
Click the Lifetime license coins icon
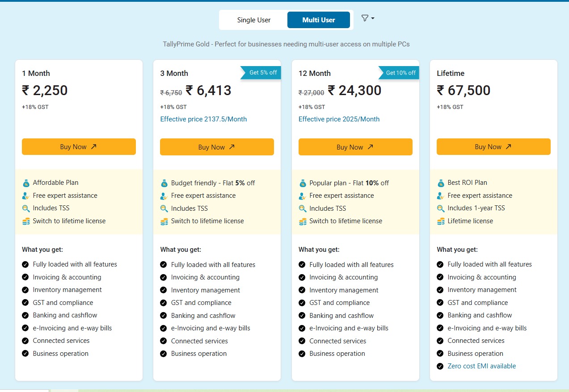tap(441, 221)
